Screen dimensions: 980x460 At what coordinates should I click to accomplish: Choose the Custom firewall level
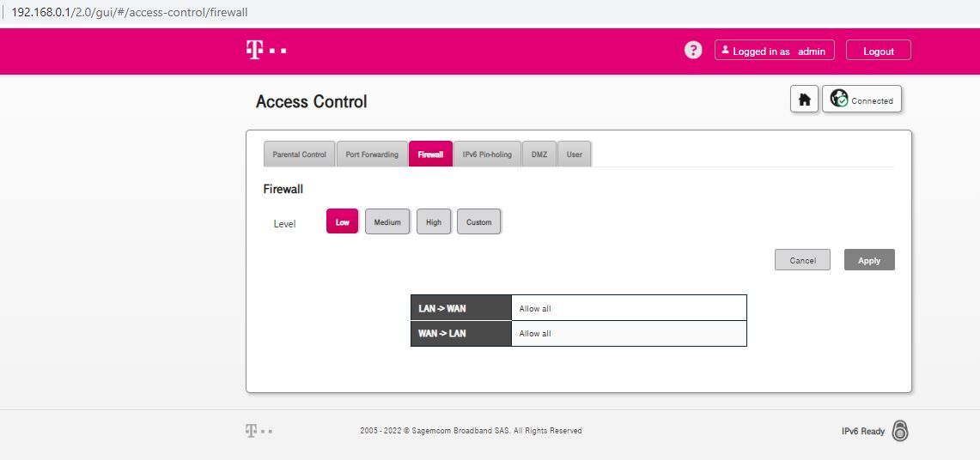coord(478,221)
